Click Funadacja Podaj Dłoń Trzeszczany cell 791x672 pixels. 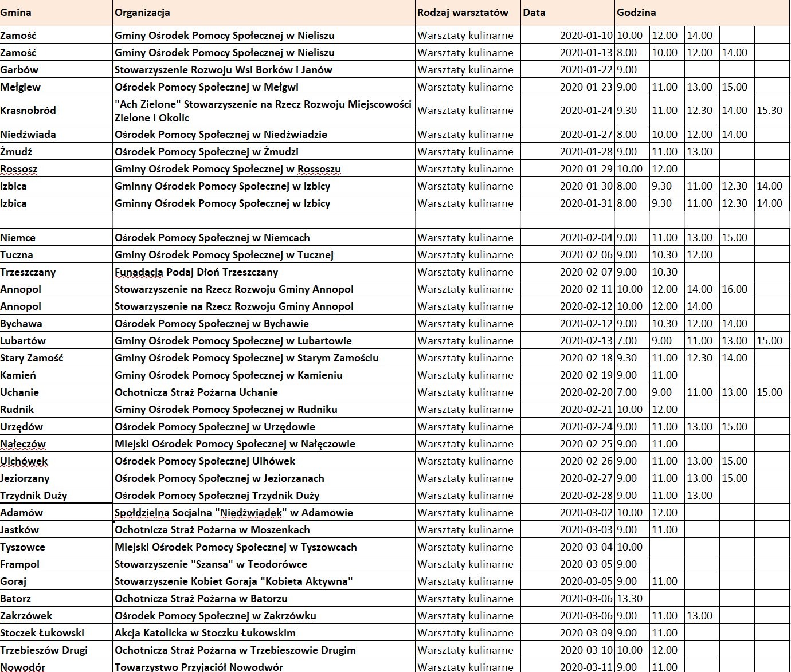[x=264, y=272]
